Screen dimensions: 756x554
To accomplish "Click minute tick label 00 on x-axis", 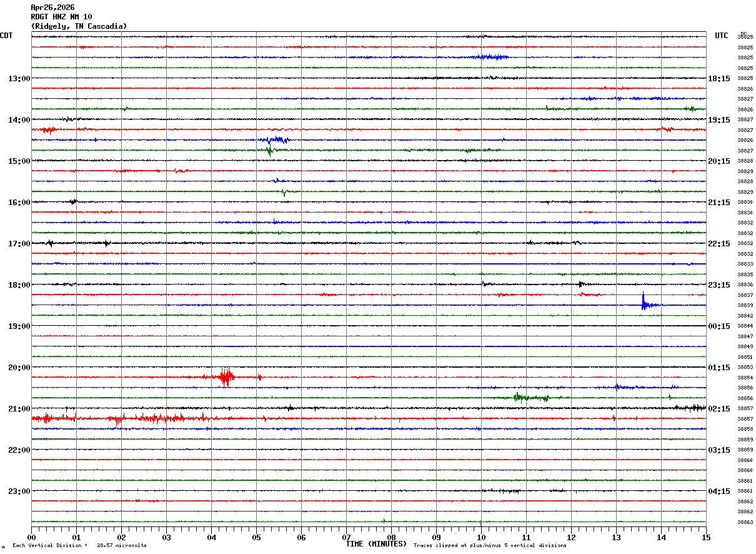I will (31, 538).
